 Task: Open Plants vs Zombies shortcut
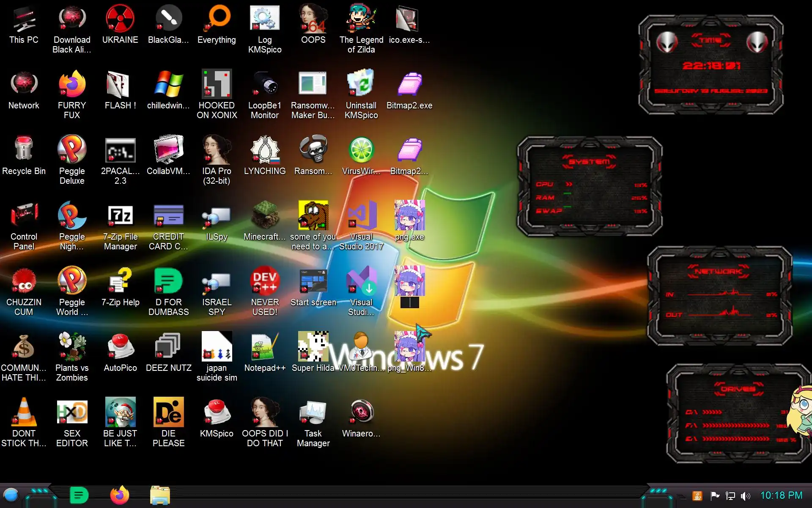click(x=72, y=346)
